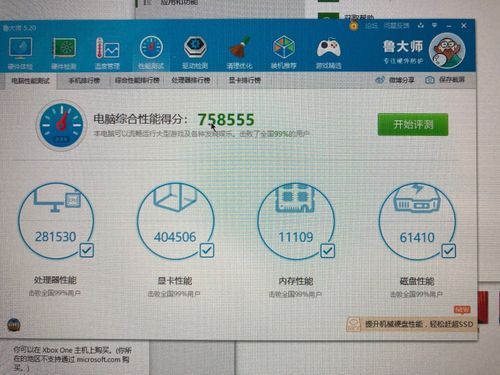Viewport: 500px width, 375px height.
Task: Click the 处理器性能 label
Action: click(x=55, y=280)
